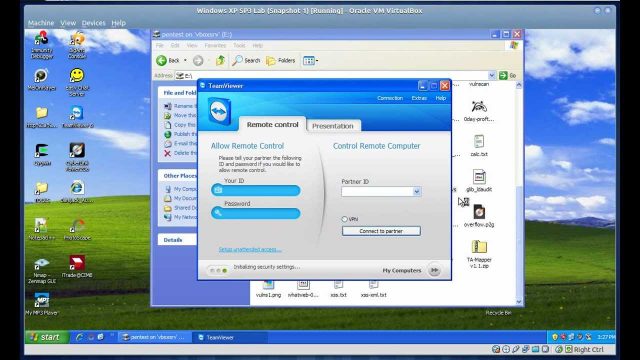The image size is (640, 360).
Task: Select the calc.txt file in Explorer
Action: (479, 145)
